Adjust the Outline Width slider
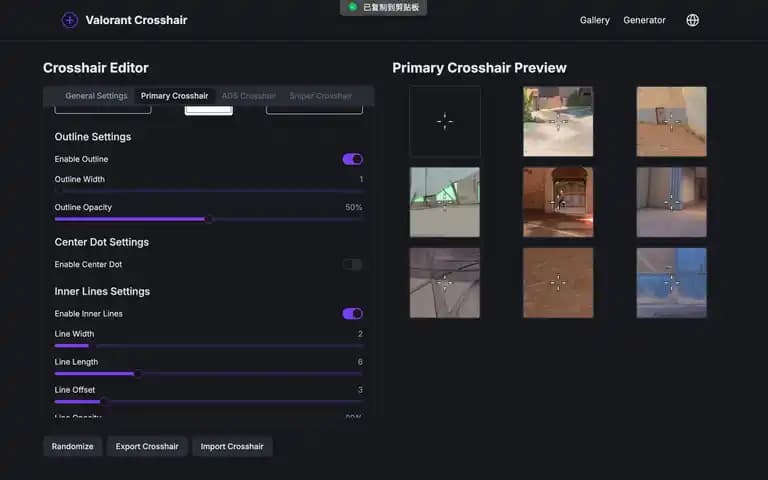The image size is (768, 480). [209, 191]
